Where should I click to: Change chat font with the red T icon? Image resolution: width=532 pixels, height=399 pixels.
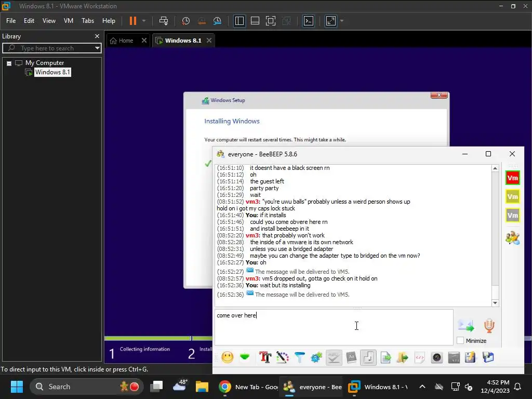[x=265, y=357]
